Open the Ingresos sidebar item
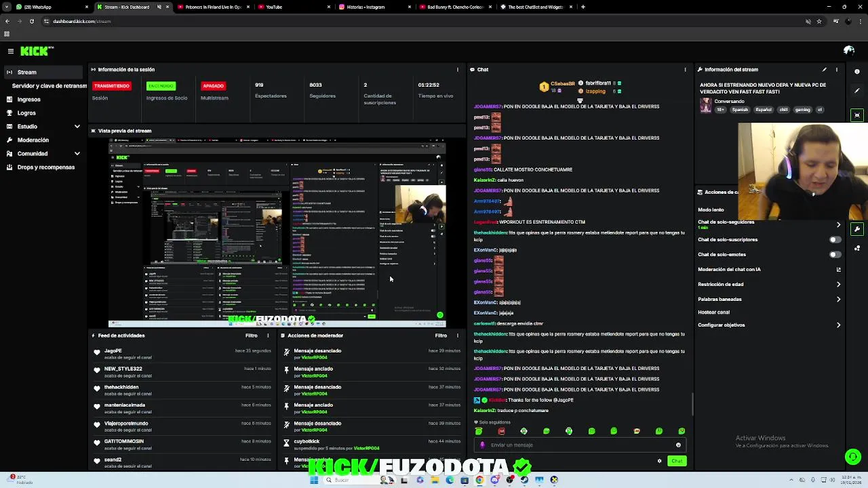This screenshot has width=868, height=488. pyautogui.click(x=42, y=99)
